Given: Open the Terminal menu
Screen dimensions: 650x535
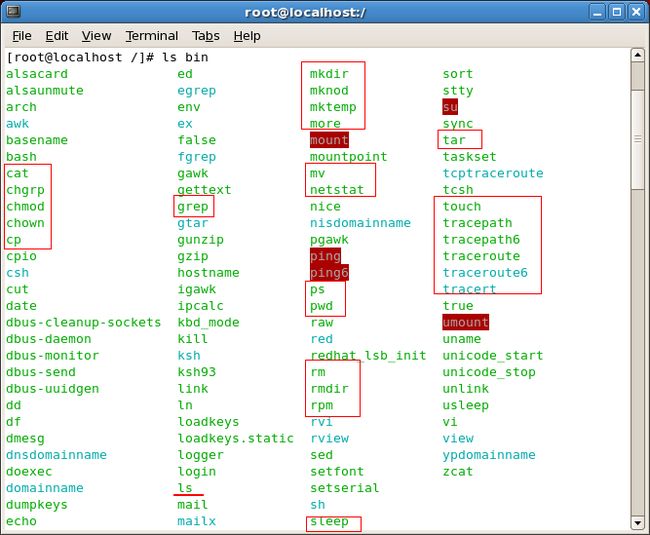Looking at the screenshot, I should [x=152, y=36].
